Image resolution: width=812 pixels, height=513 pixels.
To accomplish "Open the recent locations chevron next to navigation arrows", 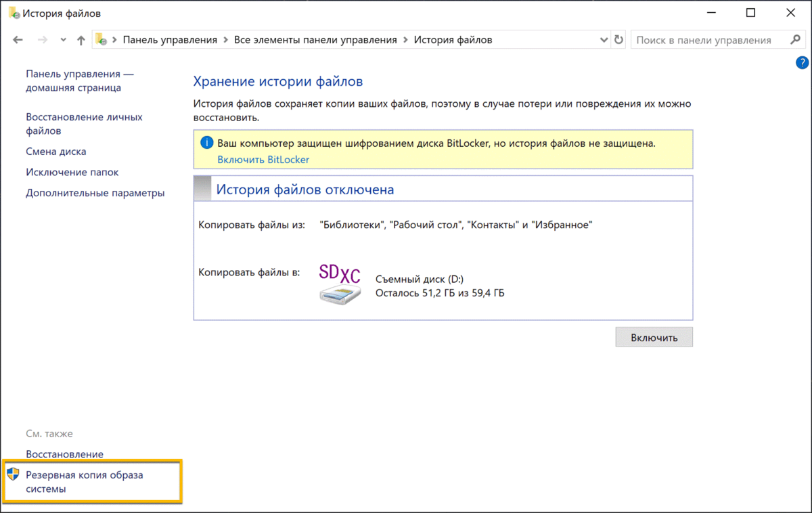I will (x=62, y=39).
